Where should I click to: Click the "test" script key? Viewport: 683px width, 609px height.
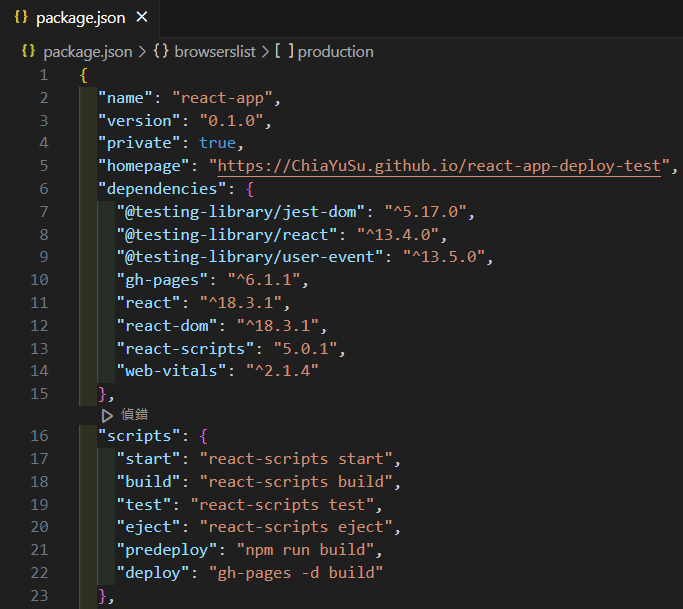tap(144, 504)
